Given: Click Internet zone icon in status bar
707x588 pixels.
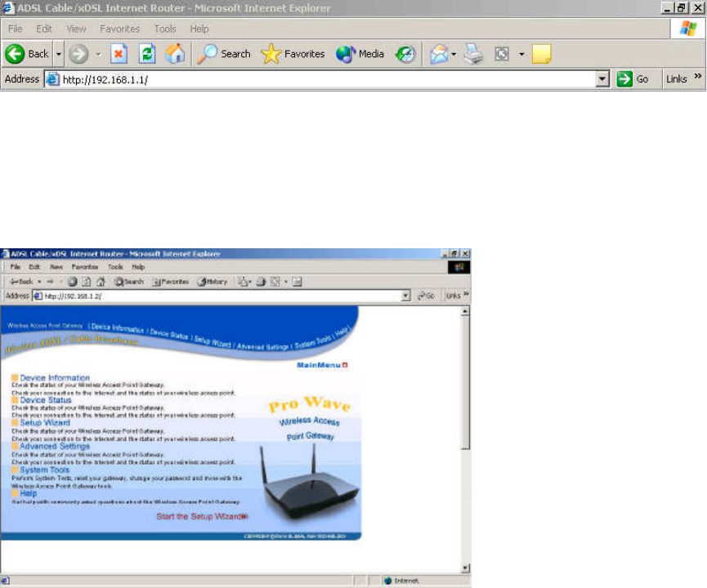Looking at the screenshot, I should [x=387, y=581].
